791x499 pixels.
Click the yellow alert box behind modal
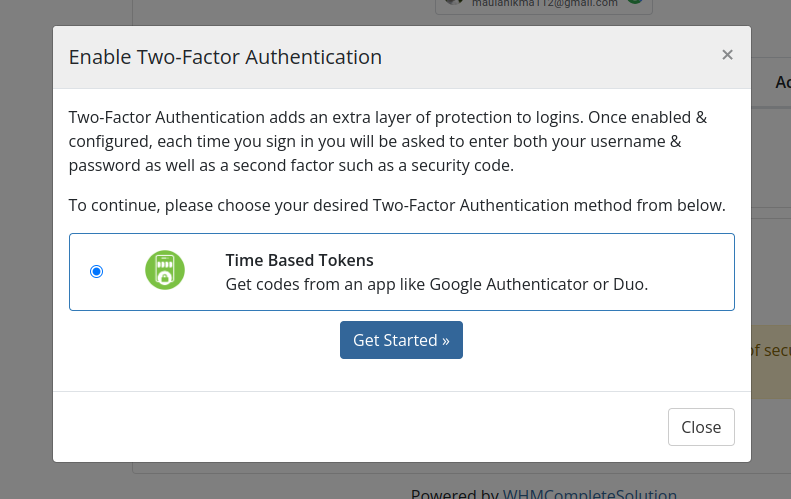click(x=771, y=362)
